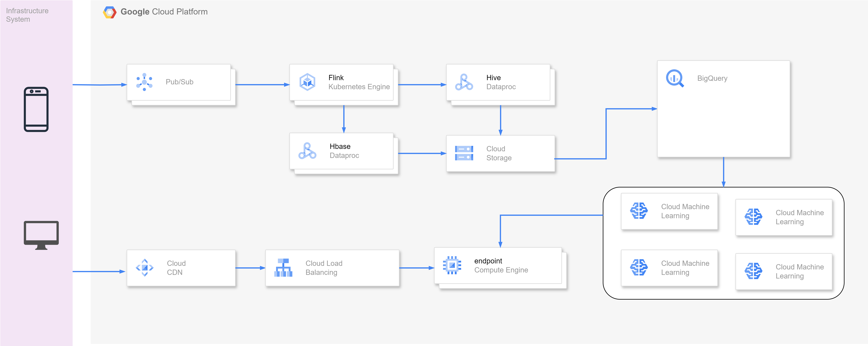Click the top-right Cloud Machine Learning brain icon
Screen dimensions: 868x346
pos(753,217)
